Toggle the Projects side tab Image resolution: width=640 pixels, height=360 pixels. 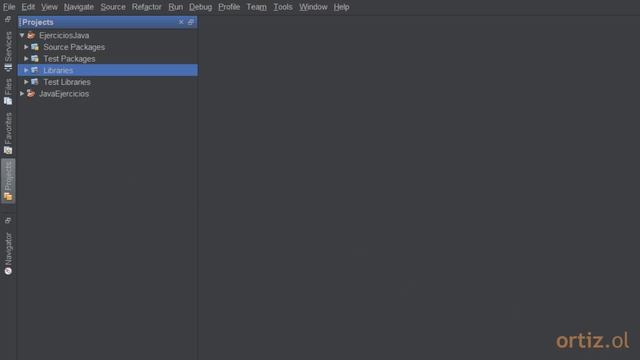[8, 181]
